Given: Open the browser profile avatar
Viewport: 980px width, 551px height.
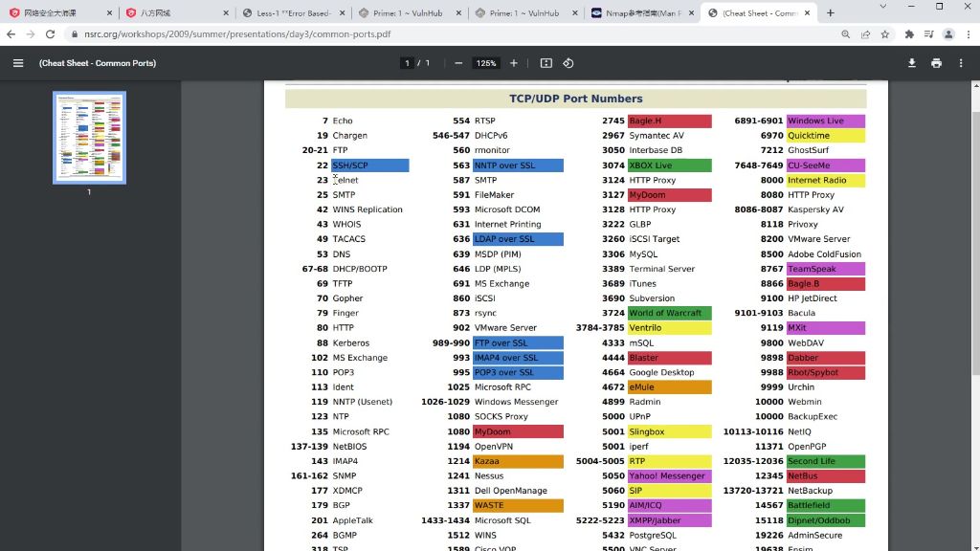Looking at the screenshot, I should [x=948, y=34].
